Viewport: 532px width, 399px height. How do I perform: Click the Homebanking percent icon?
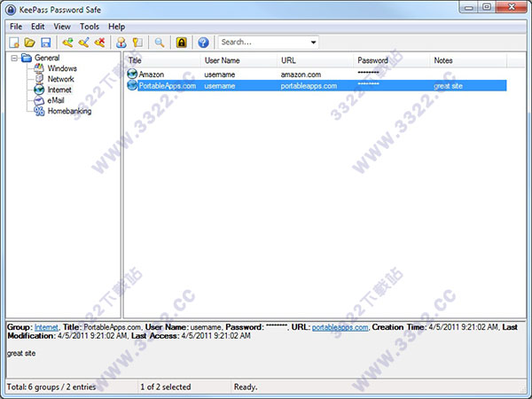click(x=39, y=111)
